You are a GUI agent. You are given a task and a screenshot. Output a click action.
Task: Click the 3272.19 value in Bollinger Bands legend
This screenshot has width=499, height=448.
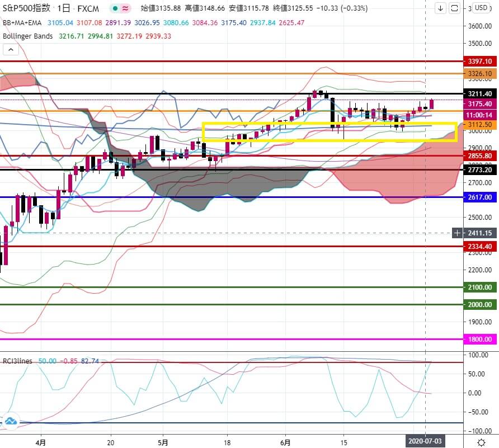[x=129, y=36]
